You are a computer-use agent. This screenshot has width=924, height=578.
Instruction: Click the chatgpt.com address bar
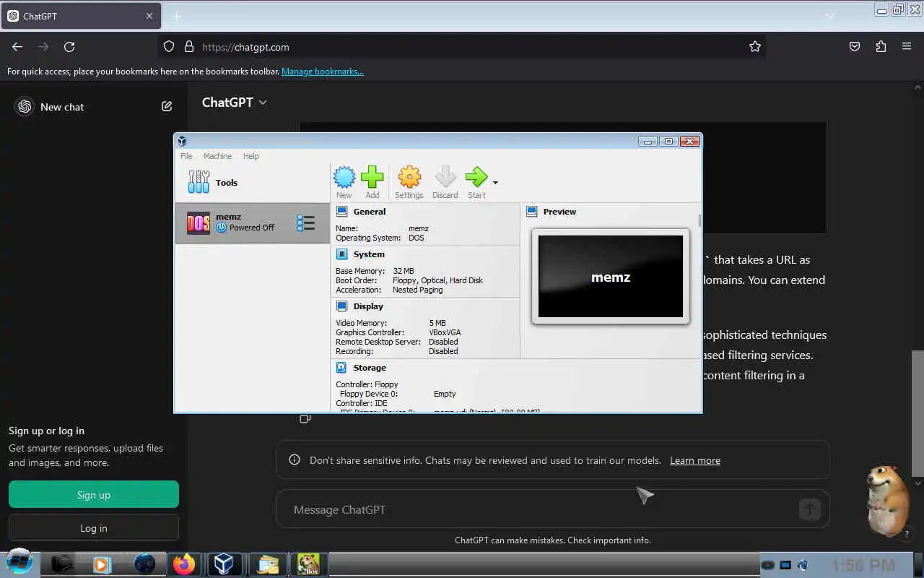(462, 47)
